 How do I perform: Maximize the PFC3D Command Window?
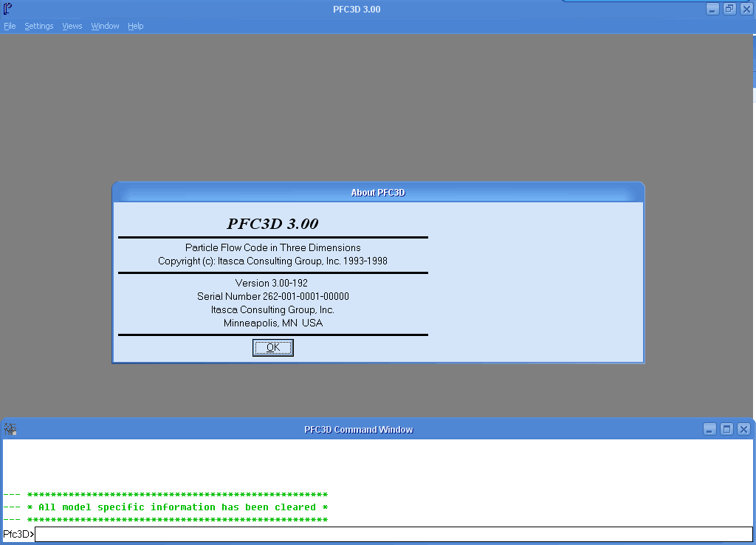pyautogui.click(x=726, y=429)
